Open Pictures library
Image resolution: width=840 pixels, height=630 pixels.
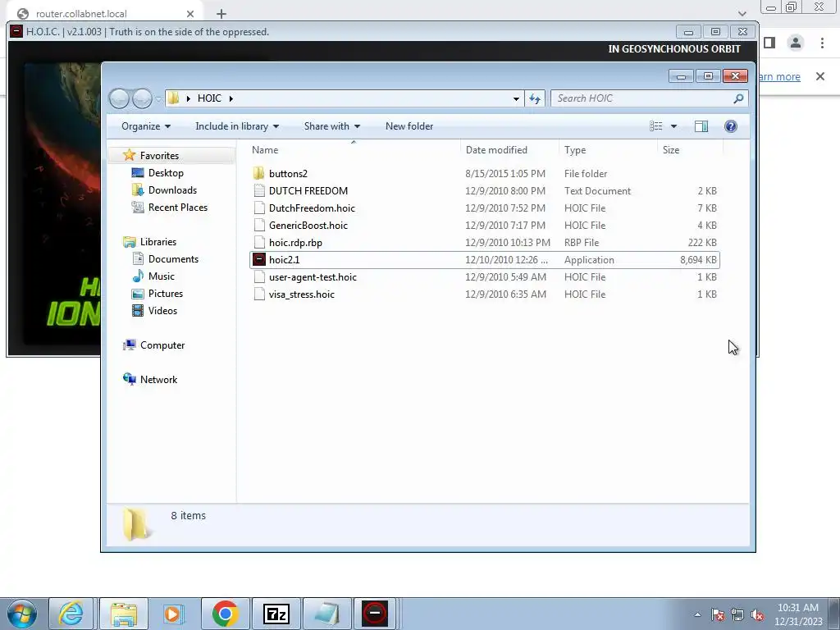point(165,294)
